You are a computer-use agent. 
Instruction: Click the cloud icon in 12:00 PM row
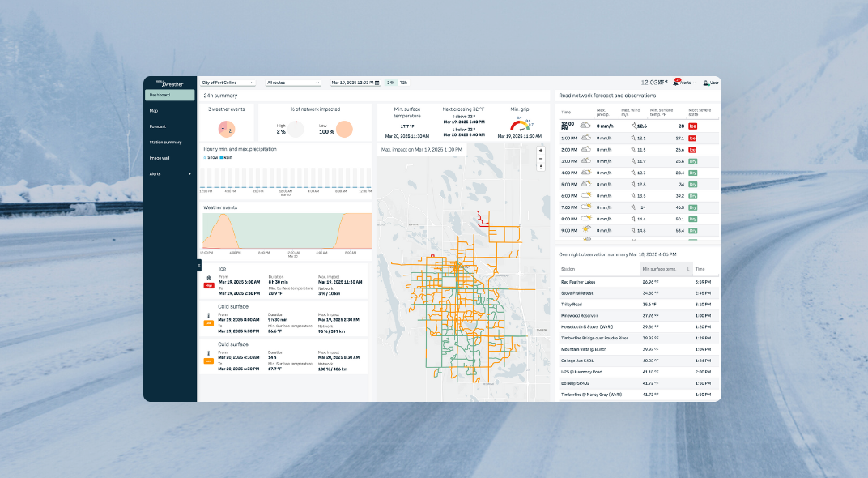585,126
